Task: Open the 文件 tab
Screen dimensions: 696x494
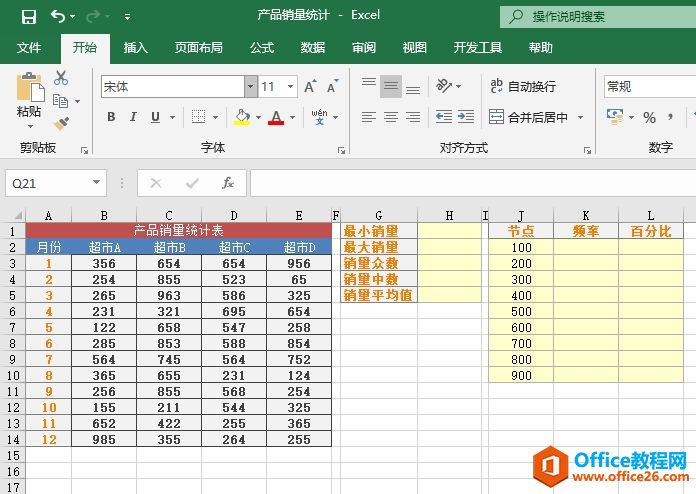Action: click(29, 47)
